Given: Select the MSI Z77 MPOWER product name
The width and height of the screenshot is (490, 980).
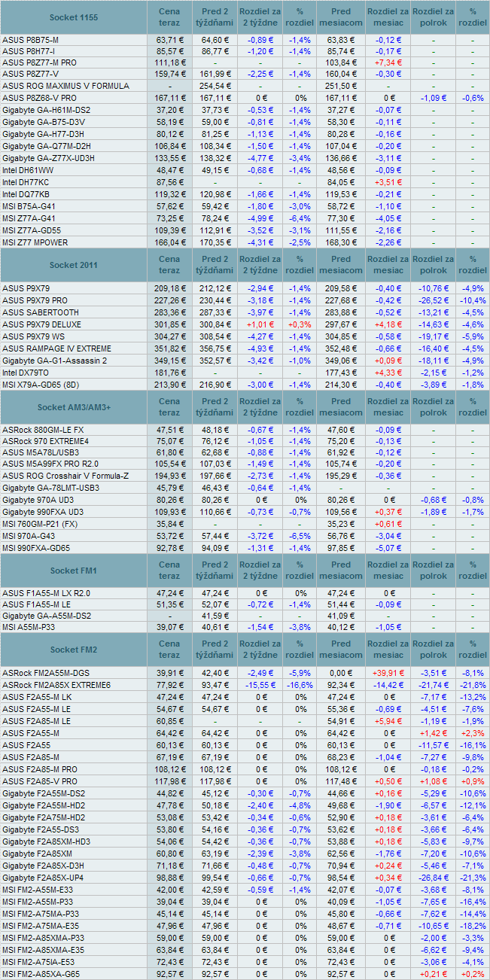Looking at the screenshot, I should (35, 242).
